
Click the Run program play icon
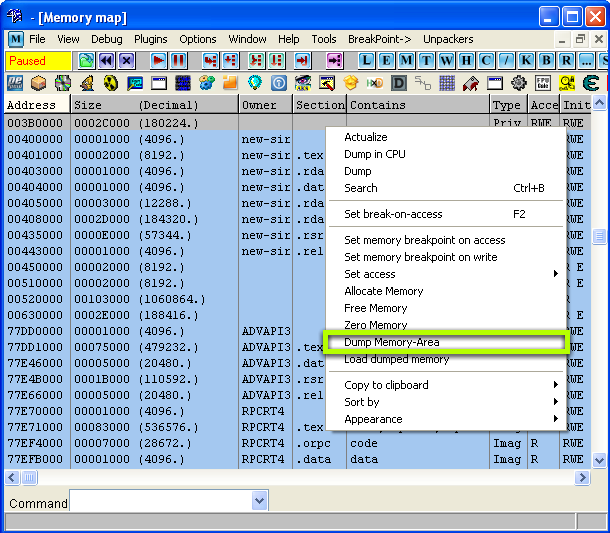click(x=158, y=61)
